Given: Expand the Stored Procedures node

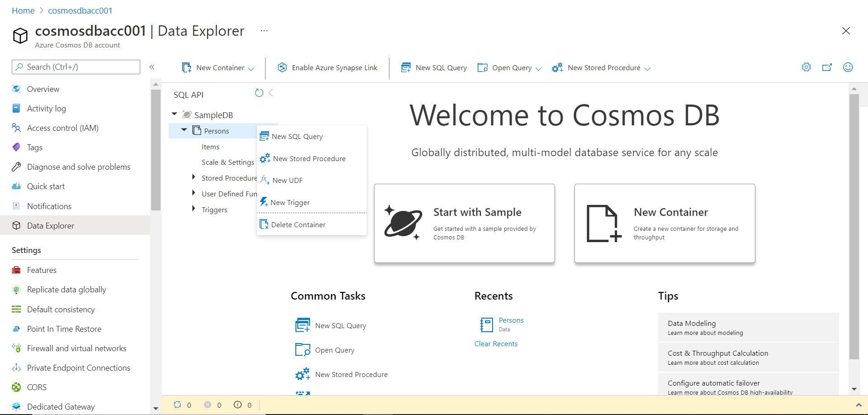Looking at the screenshot, I should 194,177.
